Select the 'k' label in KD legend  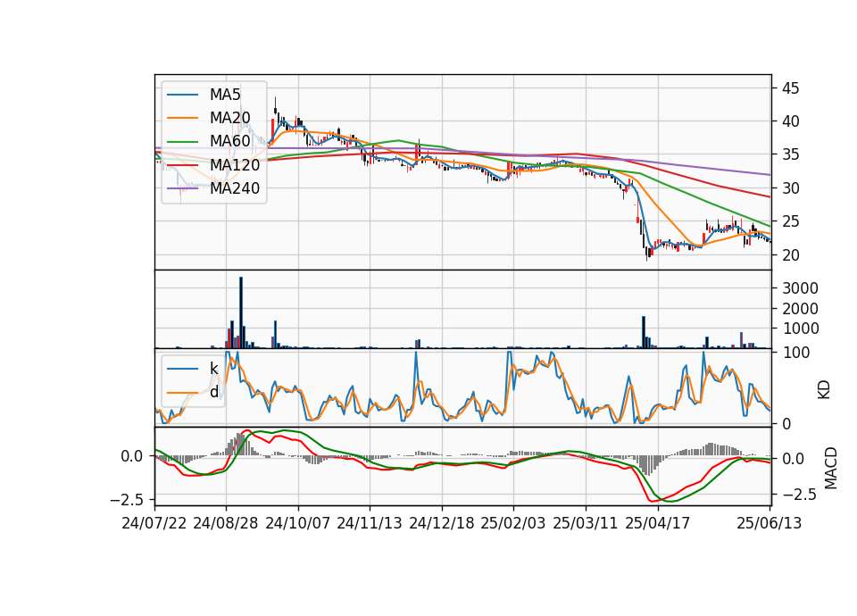click(214, 369)
